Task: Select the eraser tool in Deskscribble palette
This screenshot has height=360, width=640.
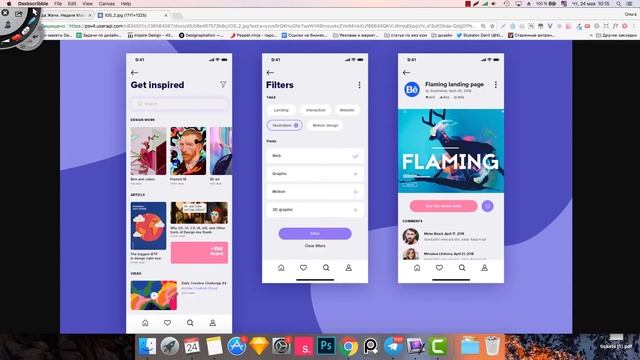Action: (x=25, y=31)
